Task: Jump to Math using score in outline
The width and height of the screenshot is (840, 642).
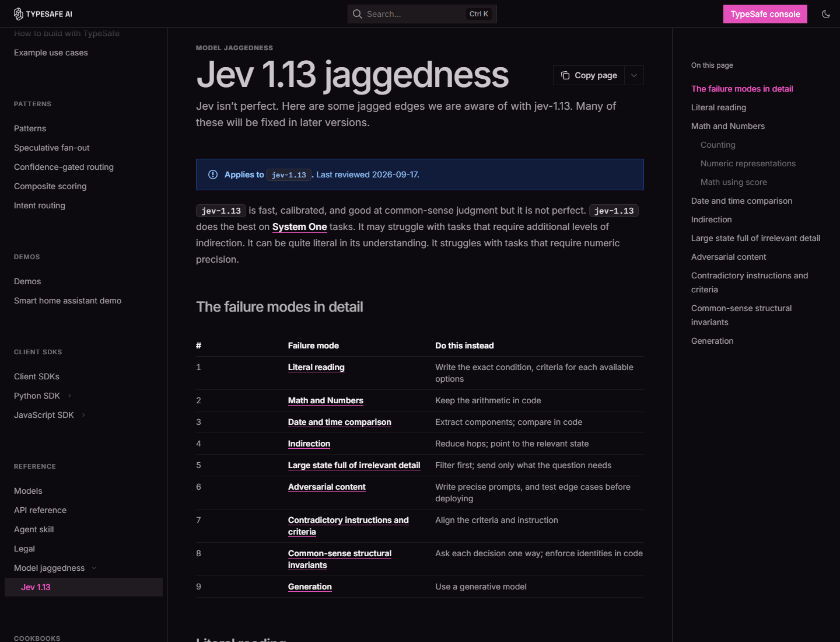Action: point(734,182)
